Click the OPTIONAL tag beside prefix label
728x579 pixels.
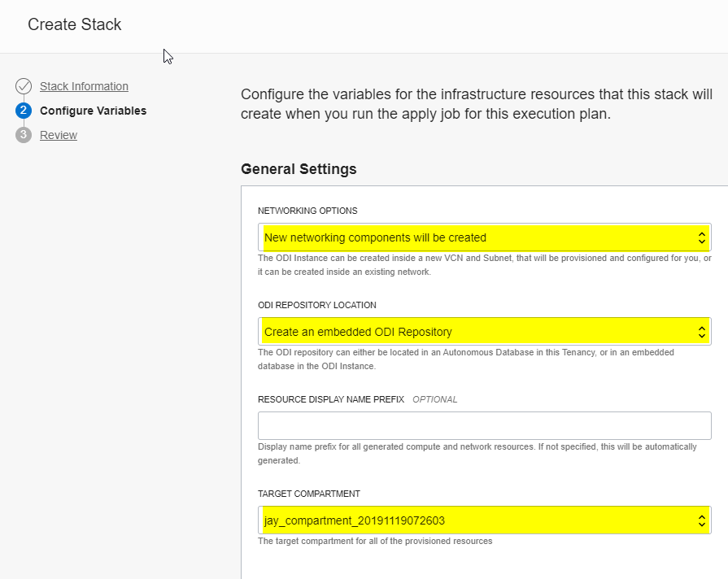pyautogui.click(x=435, y=399)
